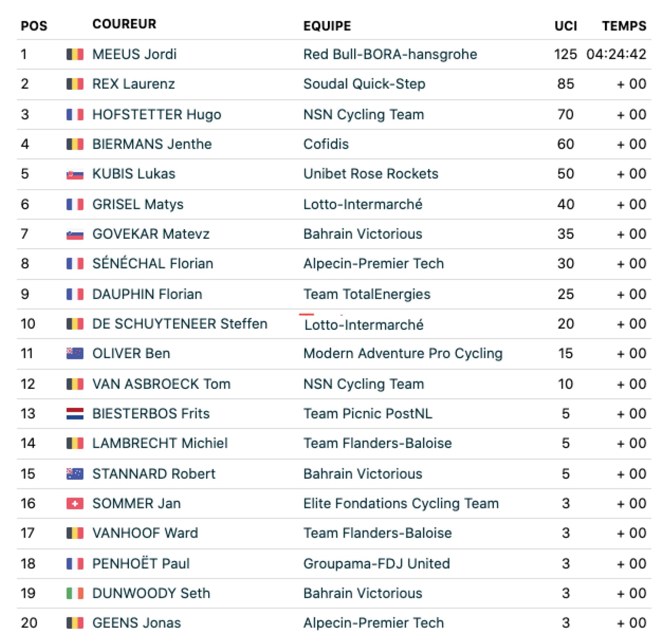Click the Belgian flag beside MEEUS Jordi
668x644 pixels.
pyautogui.click(x=75, y=54)
